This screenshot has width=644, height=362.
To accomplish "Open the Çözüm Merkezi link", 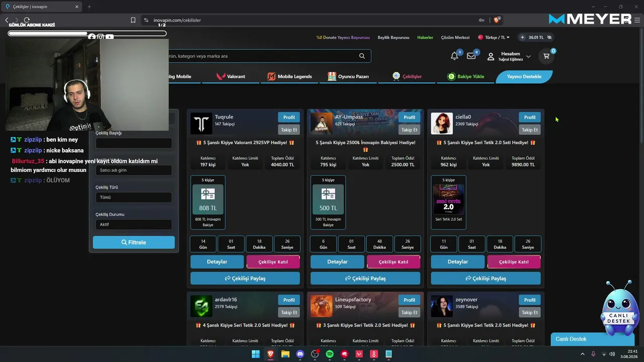I will pyautogui.click(x=455, y=37).
